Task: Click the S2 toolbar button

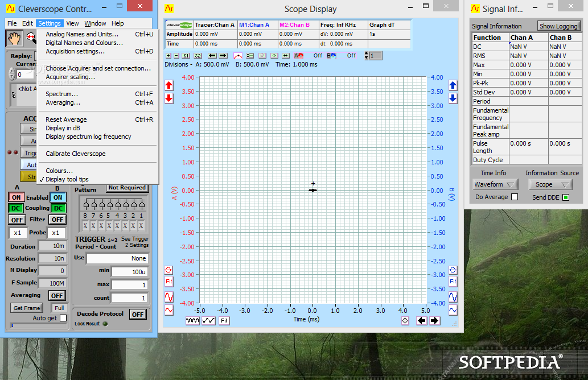Action: coord(198,55)
